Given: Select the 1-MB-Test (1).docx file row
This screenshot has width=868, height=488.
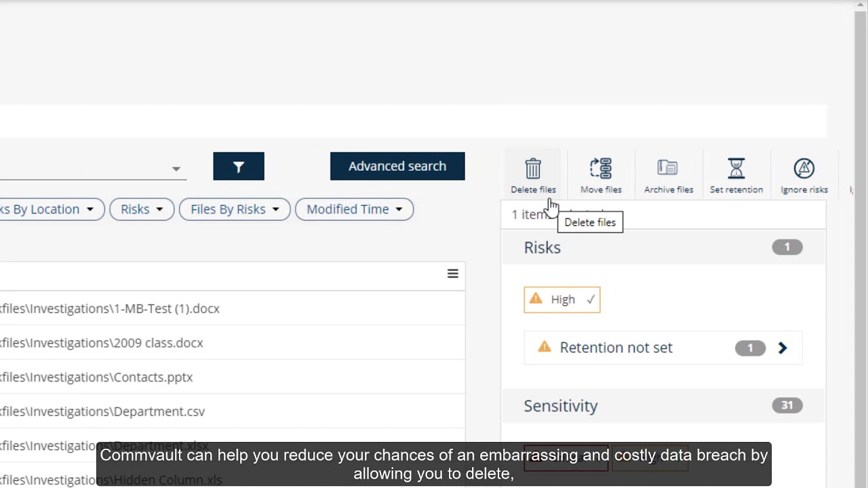Looking at the screenshot, I should coord(110,308).
